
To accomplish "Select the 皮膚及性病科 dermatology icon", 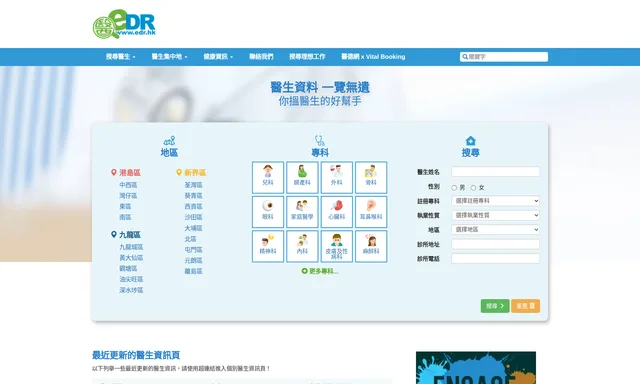I will [x=337, y=246].
